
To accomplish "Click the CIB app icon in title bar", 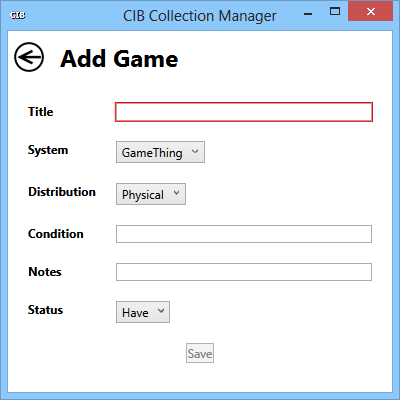I will click(x=18, y=15).
